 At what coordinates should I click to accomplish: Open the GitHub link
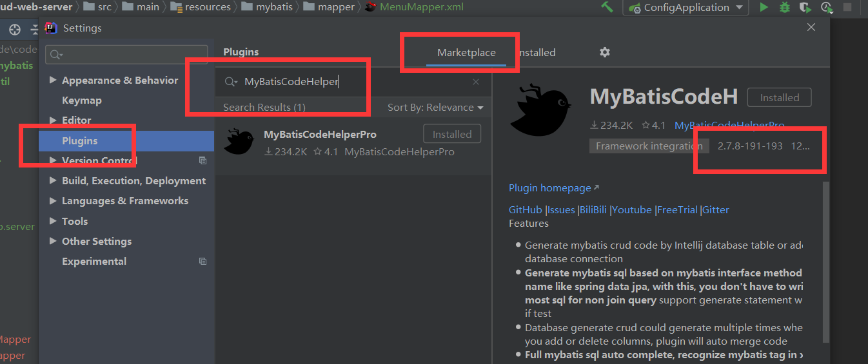(526, 210)
